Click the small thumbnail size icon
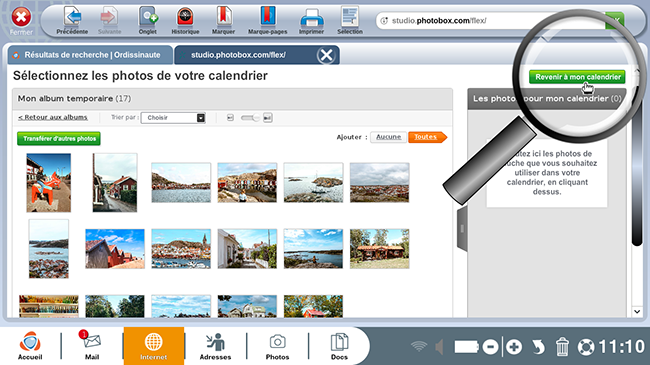The image size is (650, 365). (230, 118)
